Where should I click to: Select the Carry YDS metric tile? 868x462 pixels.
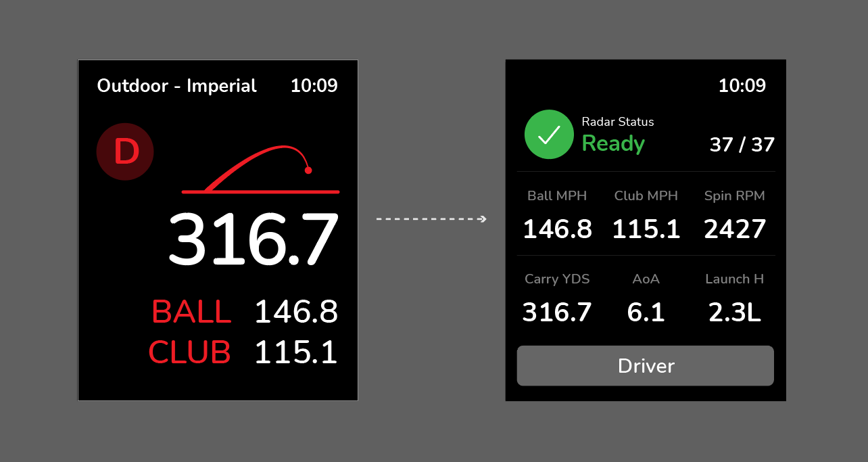[x=557, y=299]
